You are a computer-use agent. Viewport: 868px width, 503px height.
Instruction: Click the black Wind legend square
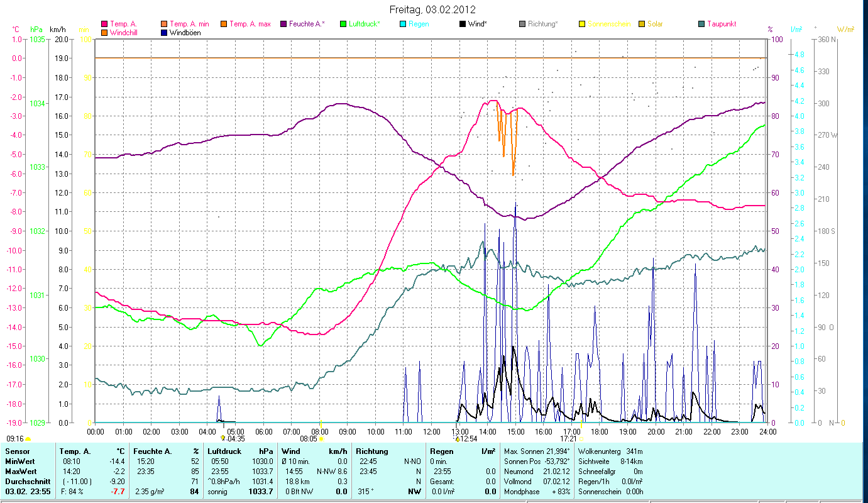click(x=463, y=25)
